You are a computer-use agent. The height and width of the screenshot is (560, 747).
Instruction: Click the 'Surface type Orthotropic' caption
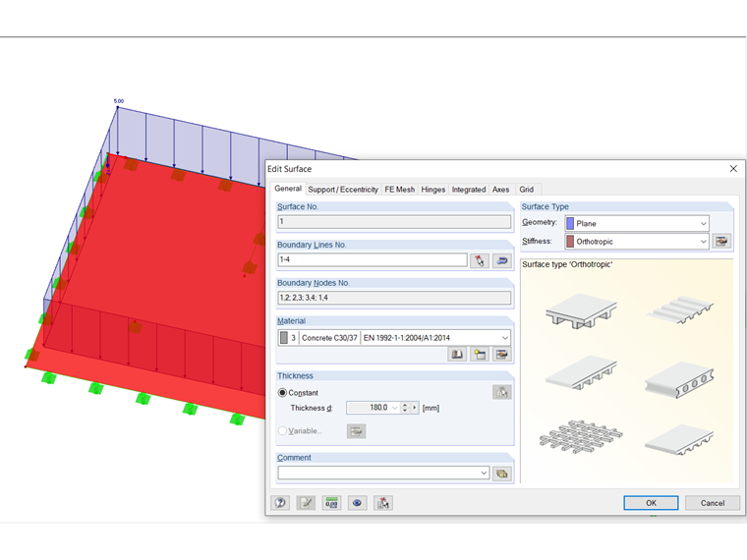coord(567,264)
